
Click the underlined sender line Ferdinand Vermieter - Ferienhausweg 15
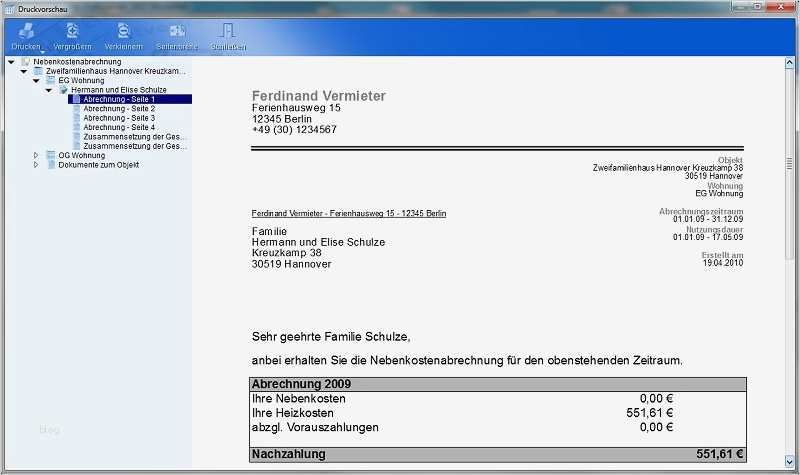pyautogui.click(x=349, y=213)
